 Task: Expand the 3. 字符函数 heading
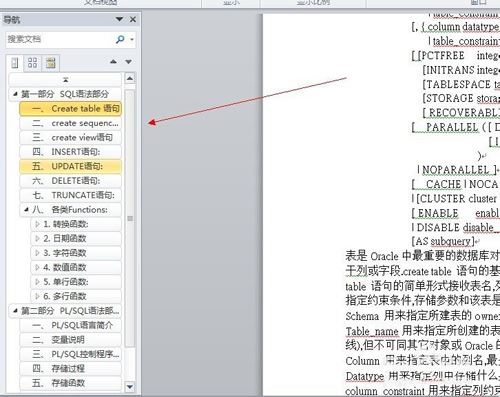click(x=37, y=253)
